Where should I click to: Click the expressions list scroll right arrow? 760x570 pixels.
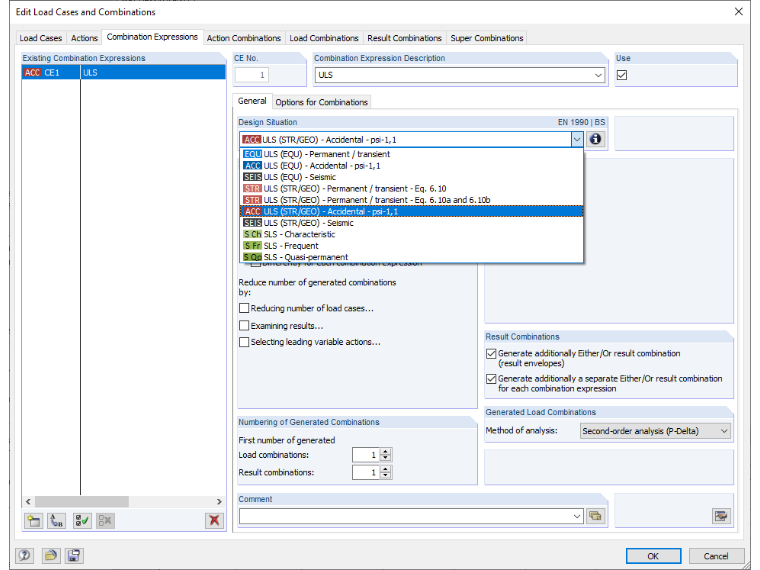[219, 501]
